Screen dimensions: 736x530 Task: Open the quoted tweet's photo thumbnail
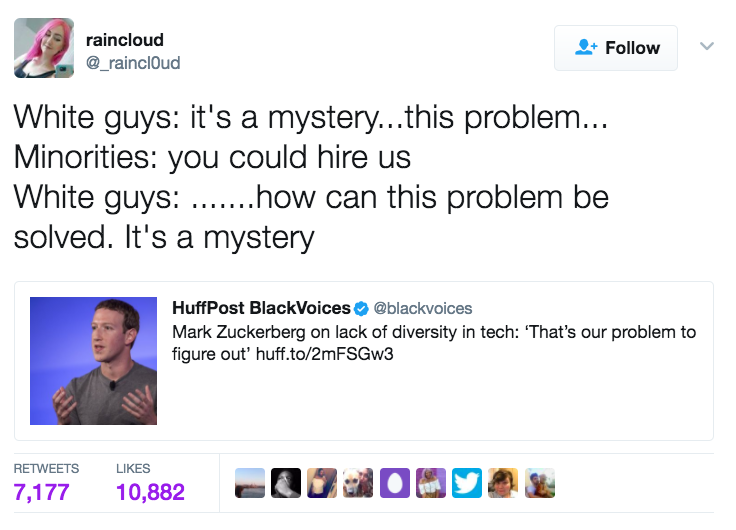click(x=93, y=361)
